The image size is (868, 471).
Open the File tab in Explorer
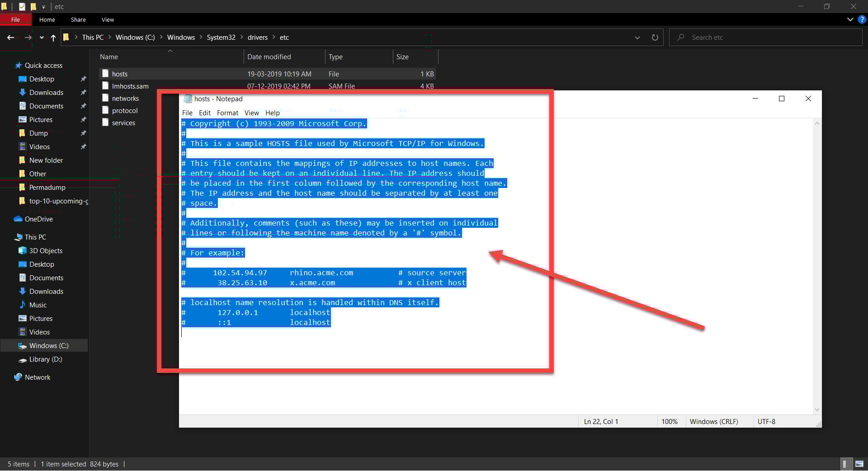pos(15,19)
